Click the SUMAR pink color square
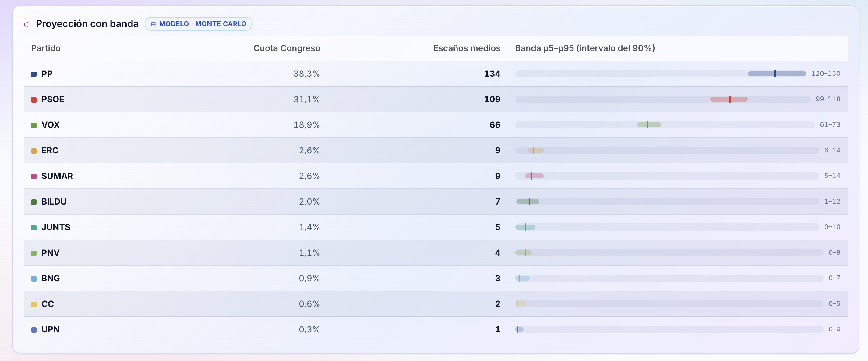 [34, 177]
